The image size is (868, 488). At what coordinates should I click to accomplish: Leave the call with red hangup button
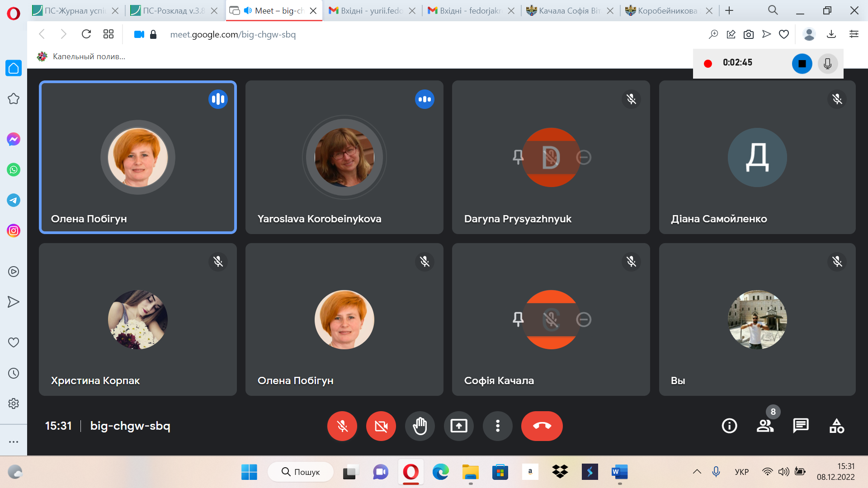(542, 426)
